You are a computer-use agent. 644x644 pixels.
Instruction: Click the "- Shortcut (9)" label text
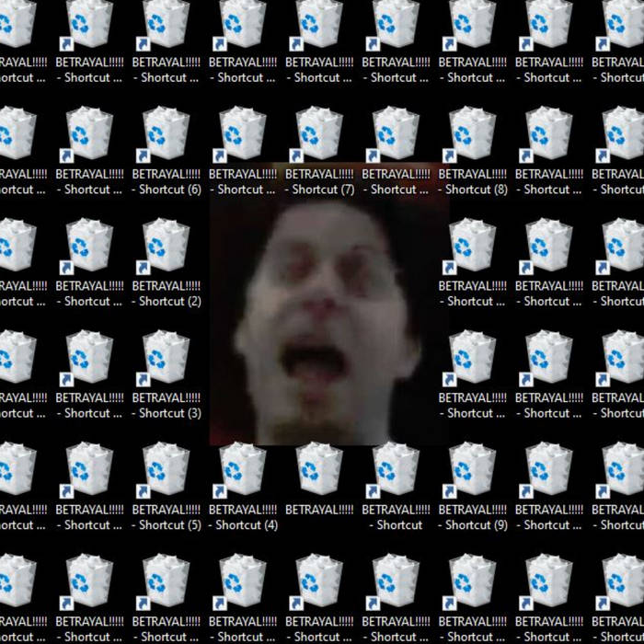[473, 525]
